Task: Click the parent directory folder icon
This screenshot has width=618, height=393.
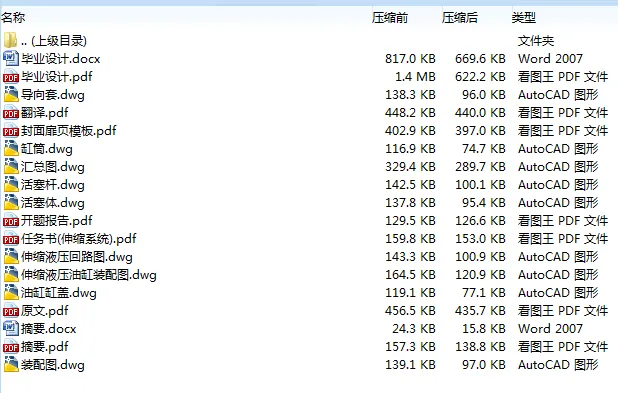Action: [11, 40]
